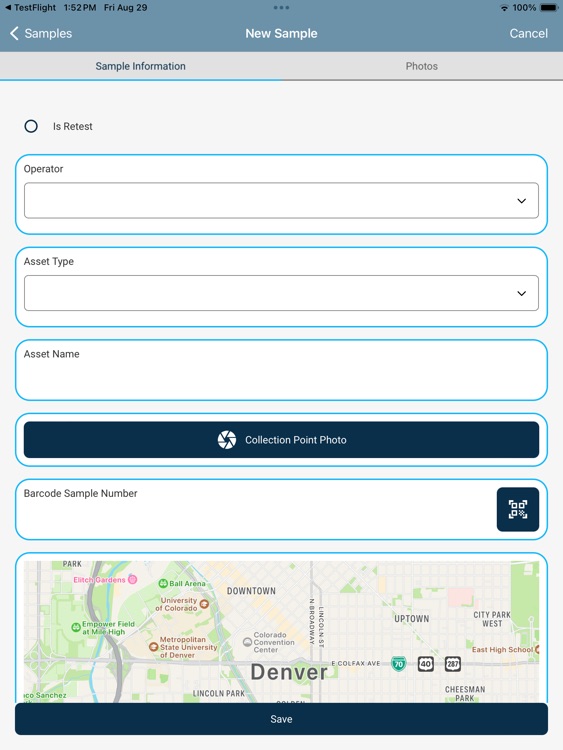The width and height of the screenshot is (563, 750).
Task: Save the new sample
Action: (281, 719)
